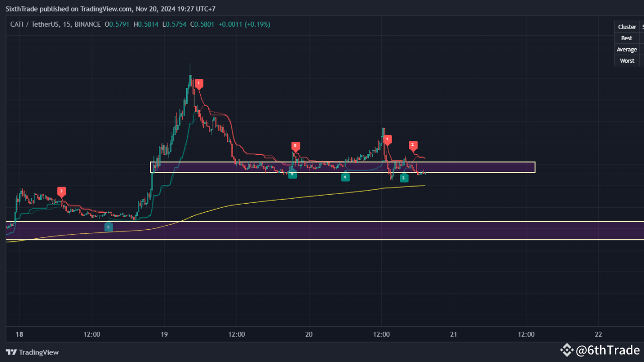Click the Average row in the stats panel
The width and height of the screenshot is (644, 362).
pyautogui.click(x=626, y=49)
